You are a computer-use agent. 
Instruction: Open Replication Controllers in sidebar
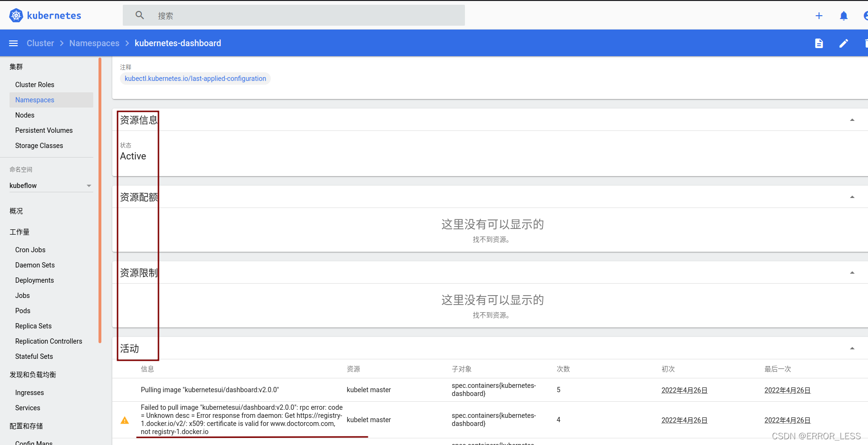pyautogui.click(x=49, y=341)
